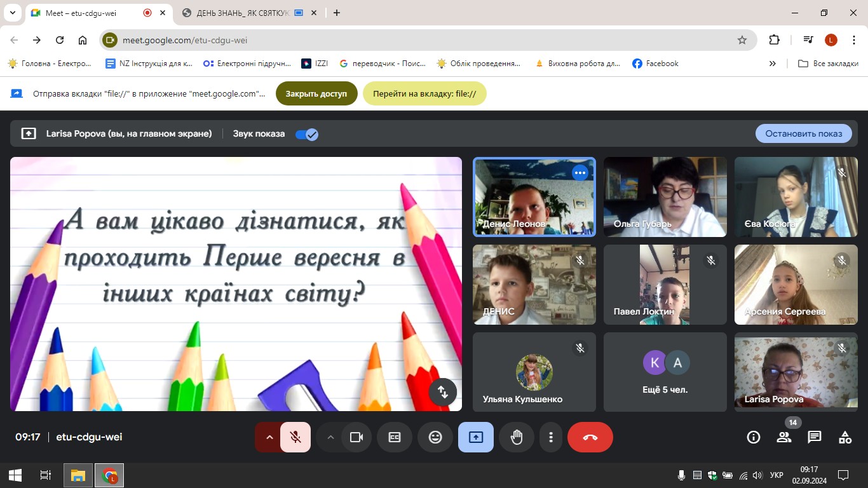Open the three-dot more options menu
The width and height of the screenshot is (868, 488).
pos(551,437)
